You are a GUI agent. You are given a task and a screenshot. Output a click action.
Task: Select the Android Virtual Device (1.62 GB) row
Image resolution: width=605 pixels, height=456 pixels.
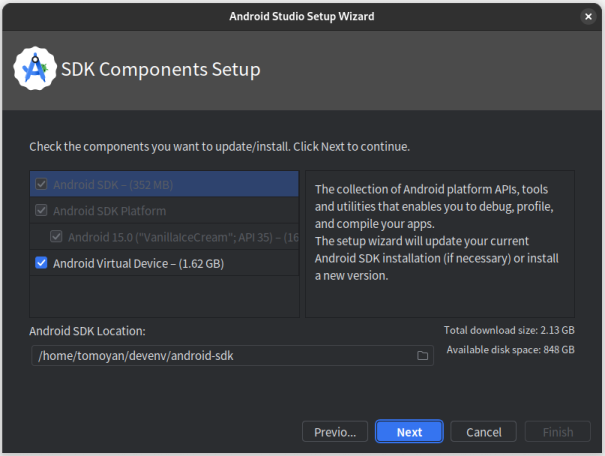(138, 263)
